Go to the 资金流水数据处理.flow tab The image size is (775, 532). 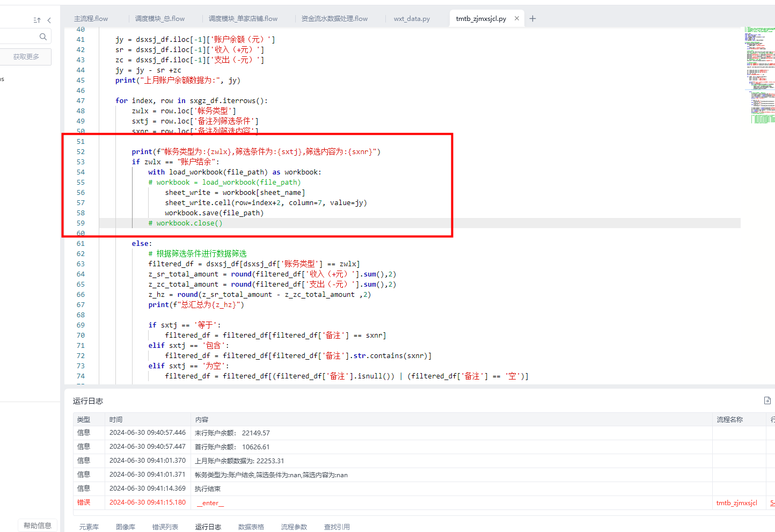[334, 19]
